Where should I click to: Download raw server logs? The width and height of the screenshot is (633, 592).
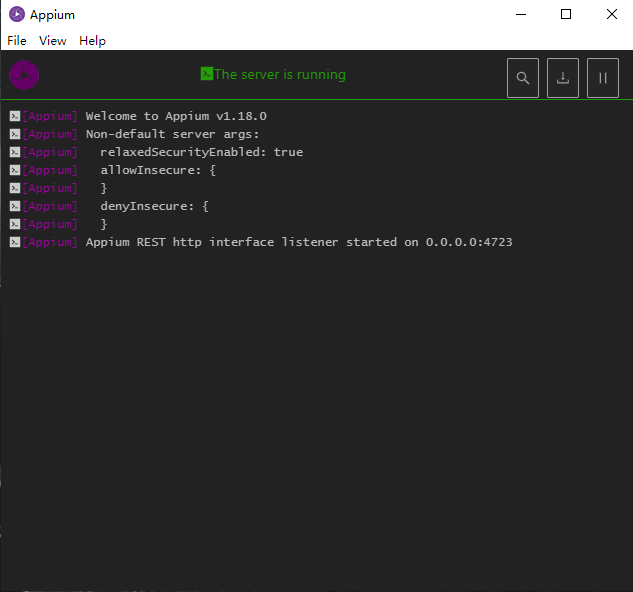point(563,78)
